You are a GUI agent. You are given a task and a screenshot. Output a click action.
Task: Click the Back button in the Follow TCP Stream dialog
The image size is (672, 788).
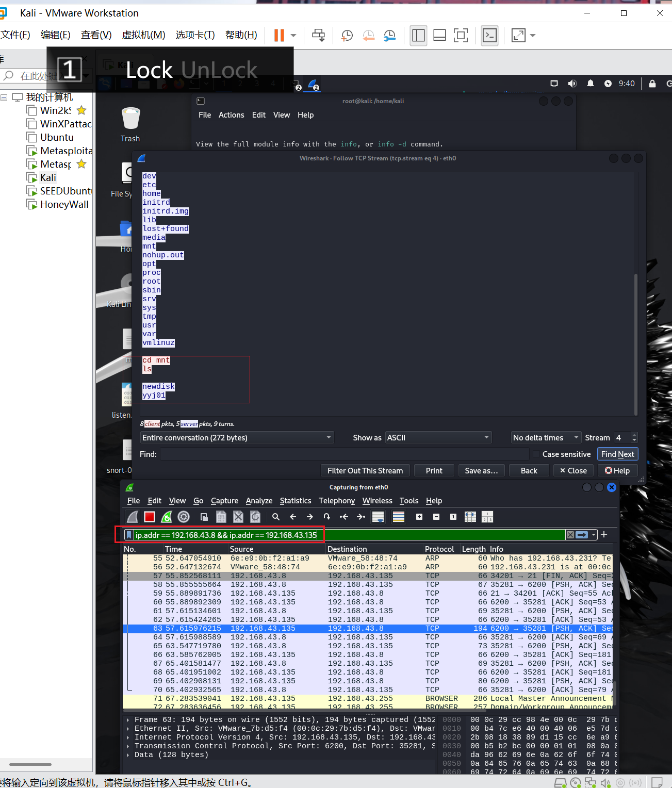point(529,471)
